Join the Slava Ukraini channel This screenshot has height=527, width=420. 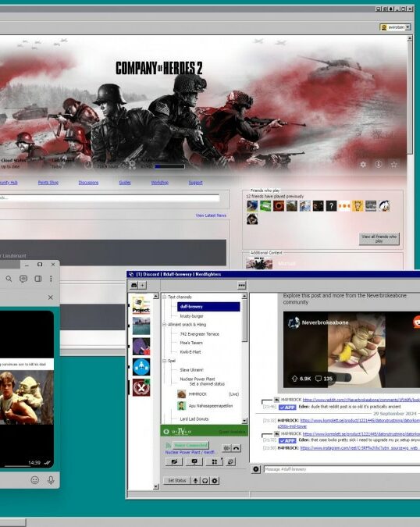191,370
